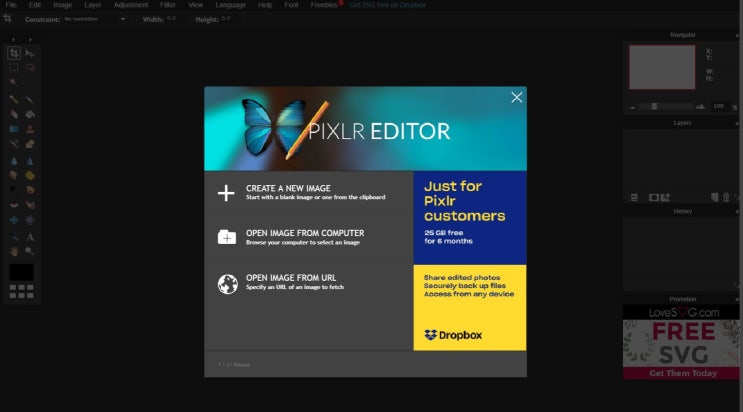This screenshot has width=743, height=412.
Task: Select the Lasso tool
Action: pyautogui.click(x=30, y=67)
